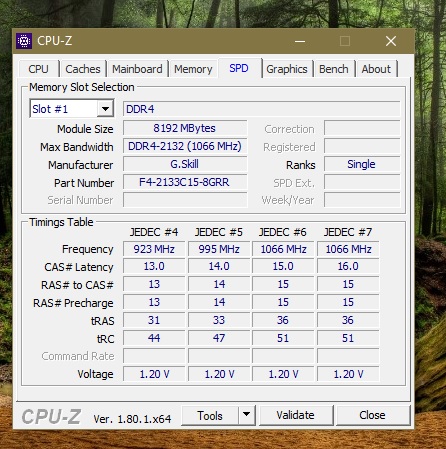This screenshot has height=449, width=446.
Task: Click the Single ranks value
Action: click(x=362, y=164)
